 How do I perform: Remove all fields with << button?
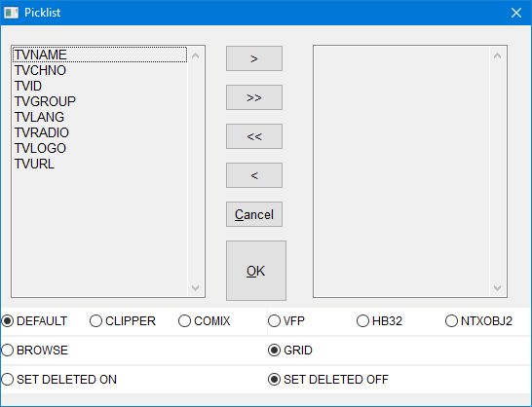254,136
